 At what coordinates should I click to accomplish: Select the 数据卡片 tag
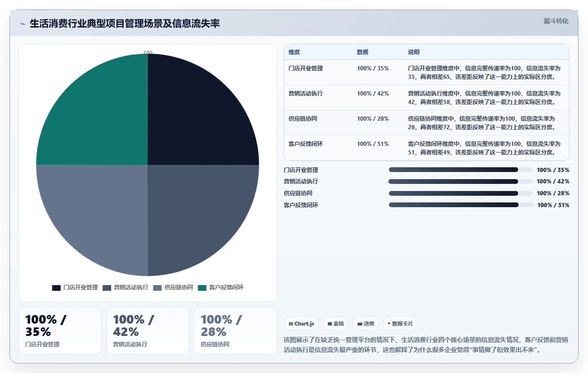[400, 324]
